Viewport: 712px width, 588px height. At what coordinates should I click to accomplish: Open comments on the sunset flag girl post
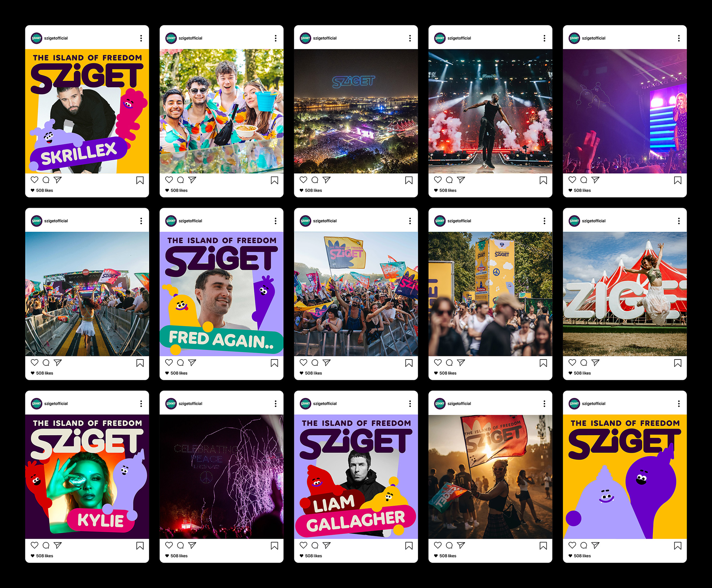pyautogui.click(x=449, y=545)
